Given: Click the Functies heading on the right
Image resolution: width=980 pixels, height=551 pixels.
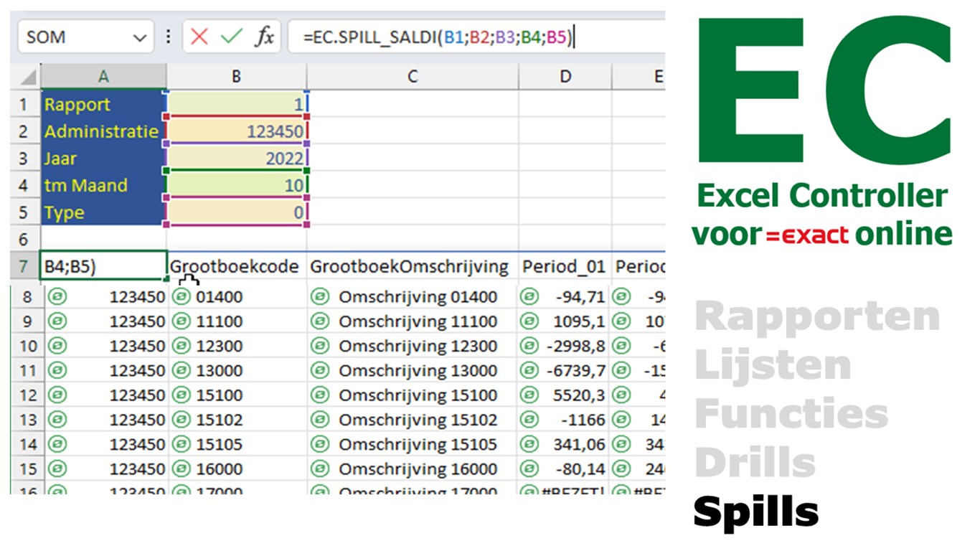Looking at the screenshot, I should coord(791,413).
